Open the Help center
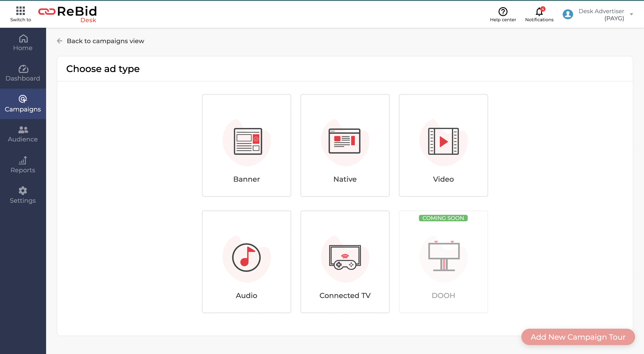 (503, 14)
